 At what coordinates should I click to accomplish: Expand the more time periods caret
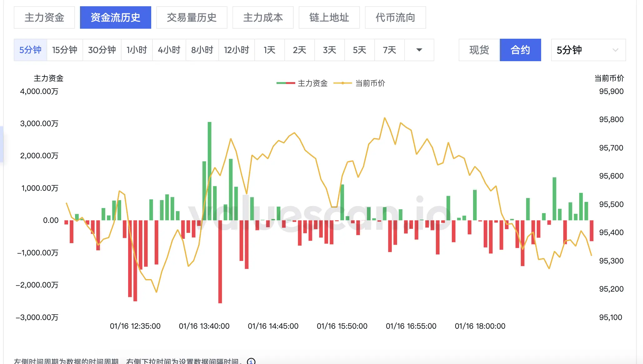[419, 50]
